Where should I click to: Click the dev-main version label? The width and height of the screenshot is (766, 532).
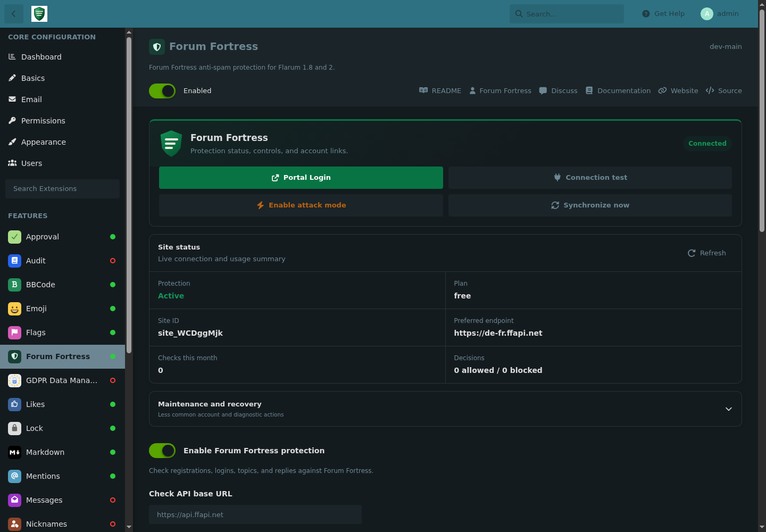click(726, 47)
